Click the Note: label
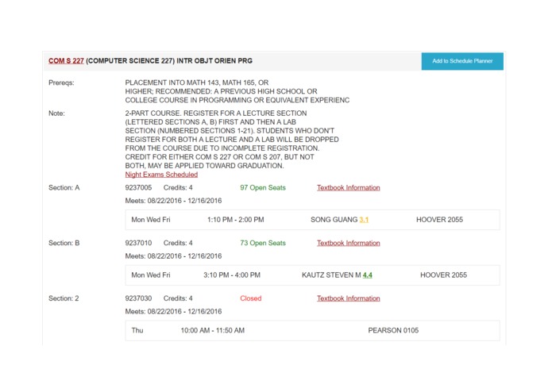 (x=56, y=113)
